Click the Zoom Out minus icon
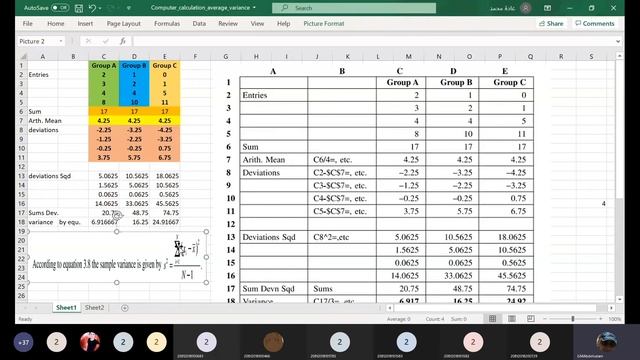The height and width of the screenshot is (360, 640). coord(545,318)
